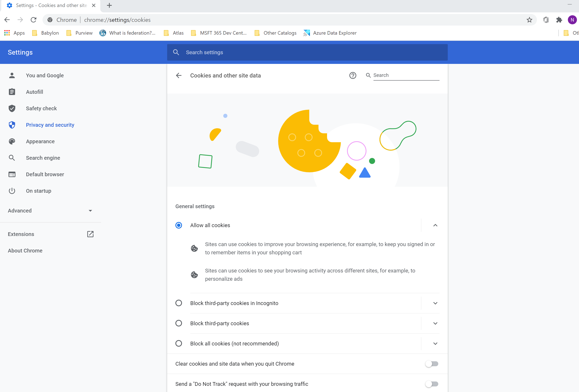Image resolution: width=579 pixels, height=392 pixels.
Task: Go back using the Cookies page arrow
Action: click(179, 75)
